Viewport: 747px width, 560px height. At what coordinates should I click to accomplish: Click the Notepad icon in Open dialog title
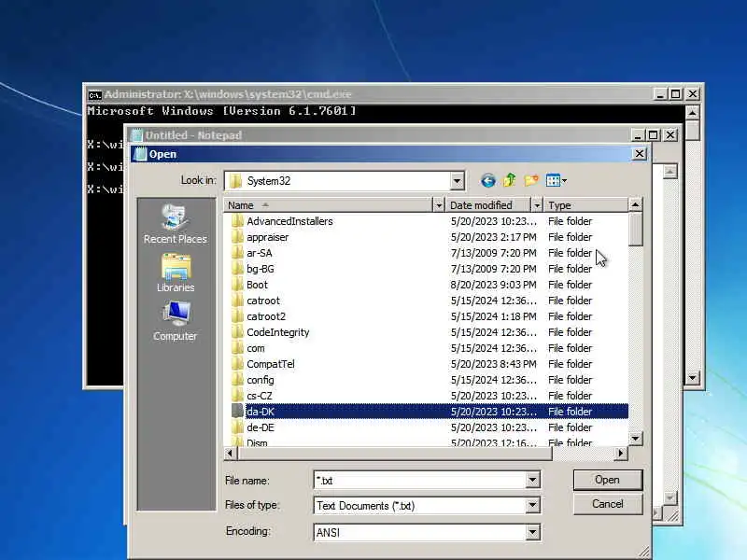coord(140,154)
